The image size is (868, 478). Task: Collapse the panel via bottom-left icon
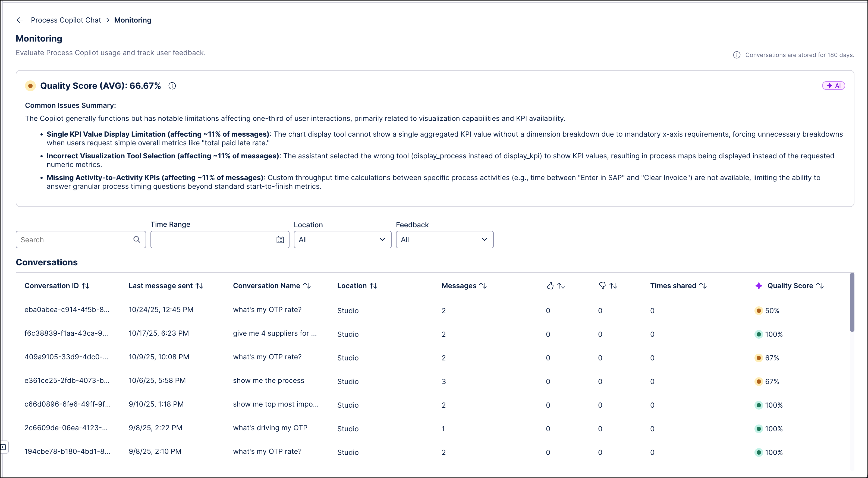point(4,447)
